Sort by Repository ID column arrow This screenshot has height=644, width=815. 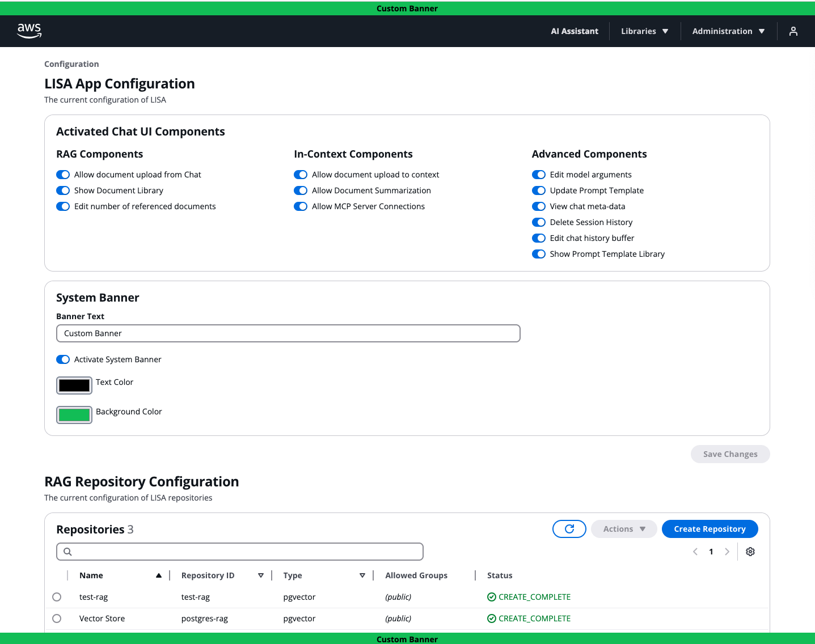click(x=261, y=575)
